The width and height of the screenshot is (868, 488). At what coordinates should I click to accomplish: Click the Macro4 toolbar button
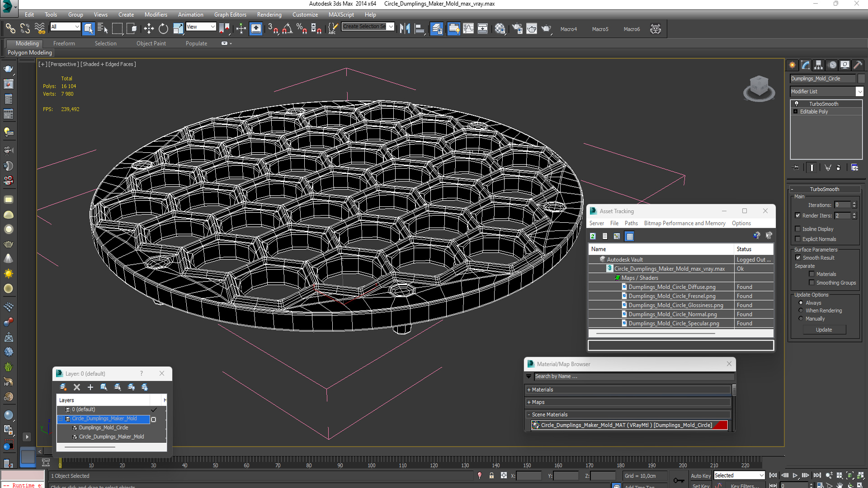(x=569, y=29)
